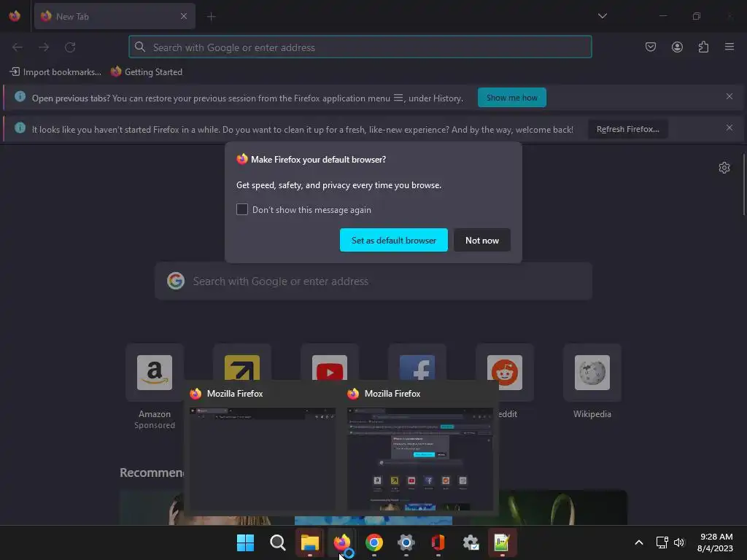747x560 pixels.
Task: Click the page vertical scrollbar
Action: pyautogui.click(x=743, y=184)
